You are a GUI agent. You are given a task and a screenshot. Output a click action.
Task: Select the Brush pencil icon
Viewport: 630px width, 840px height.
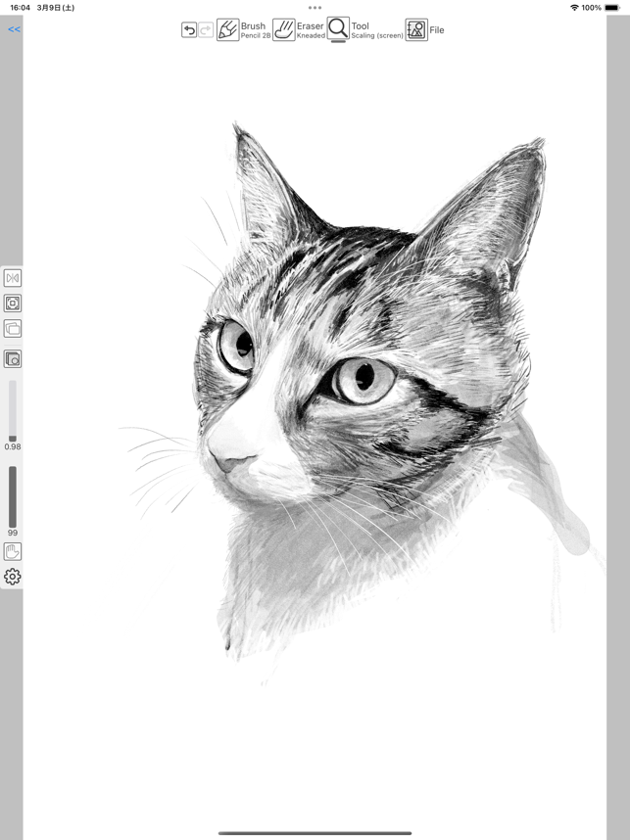coord(228,30)
